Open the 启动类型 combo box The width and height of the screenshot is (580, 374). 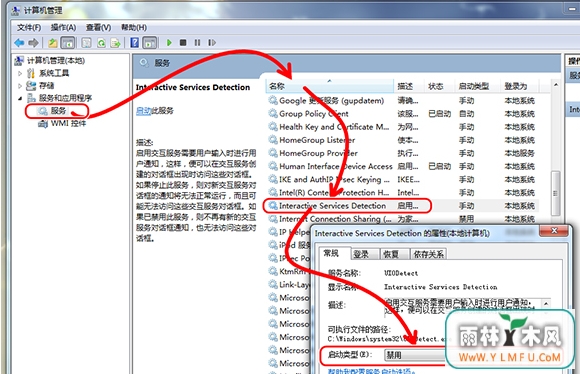tap(416, 355)
